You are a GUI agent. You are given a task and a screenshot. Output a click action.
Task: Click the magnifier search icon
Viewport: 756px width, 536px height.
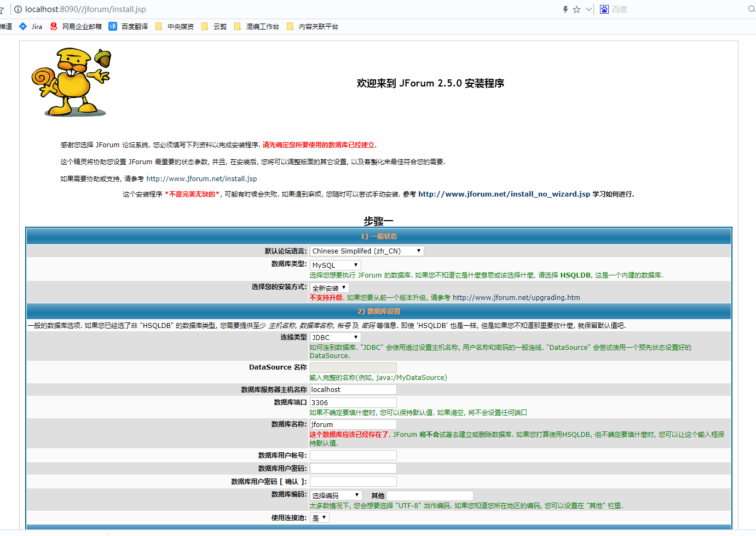point(752,9)
